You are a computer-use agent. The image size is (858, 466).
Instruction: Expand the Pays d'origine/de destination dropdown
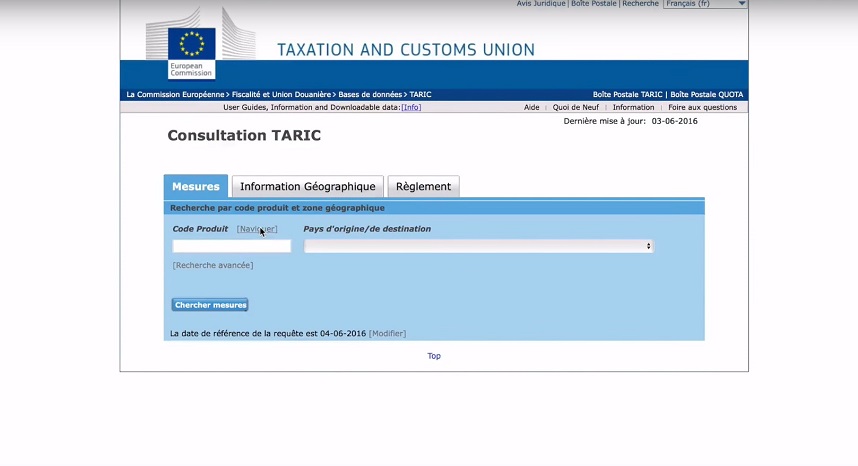click(478, 246)
